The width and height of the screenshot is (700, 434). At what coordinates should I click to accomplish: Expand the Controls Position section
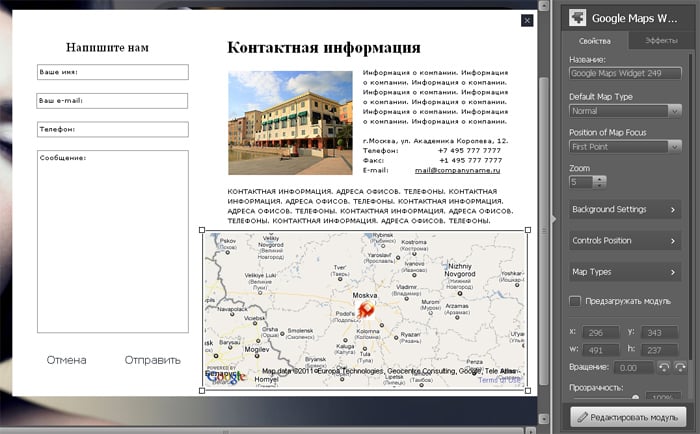coord(625,241)
